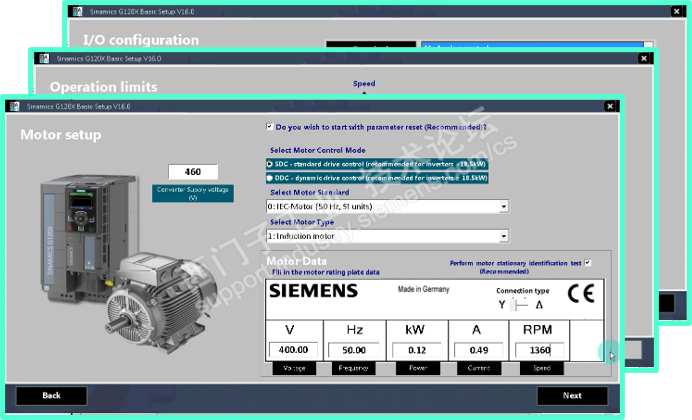This screenshot has width=692, height=420.
Task: Click the Induction motor type combo box
Action: 387,236
